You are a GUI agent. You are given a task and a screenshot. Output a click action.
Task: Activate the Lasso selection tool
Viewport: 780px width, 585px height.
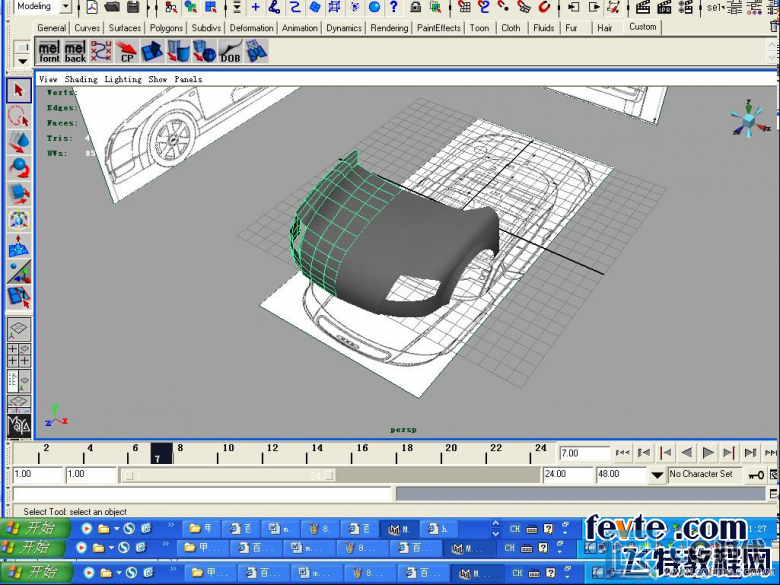pos(19,116)
